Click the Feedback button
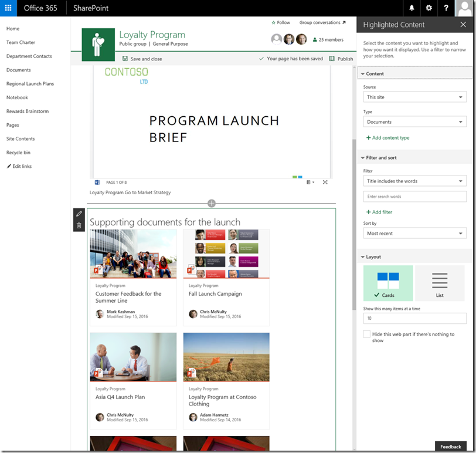The height and width of the screenshot is (453, 476). pyautogui.click(x=450, y=447)
